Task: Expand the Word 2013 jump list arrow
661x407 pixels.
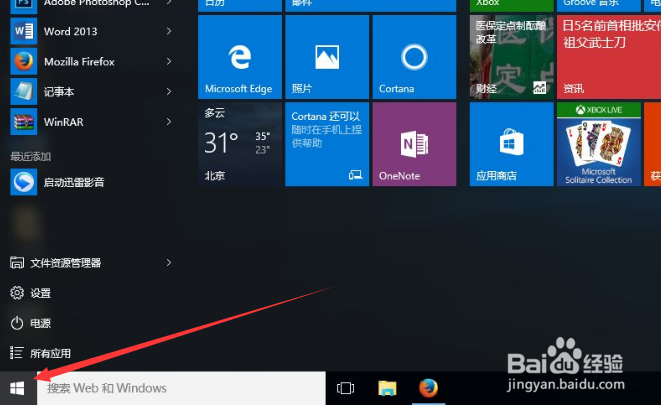Action: click(169, 31)
